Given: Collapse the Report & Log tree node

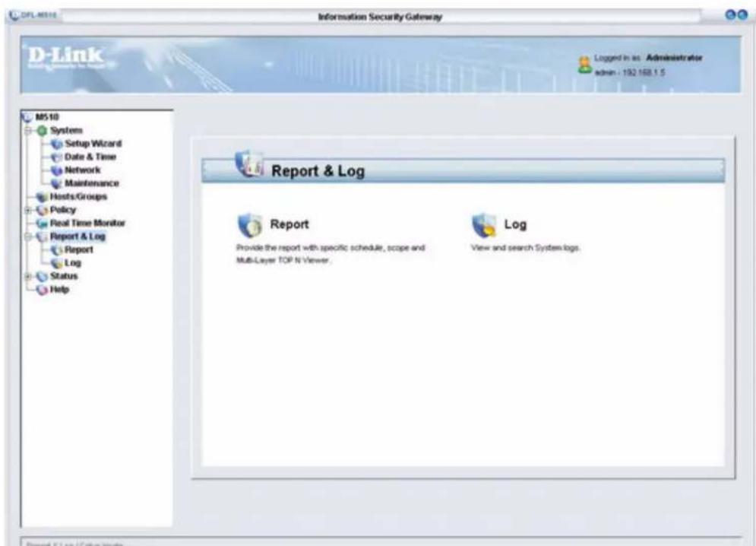Looking at the screenshot, I should (28, 236).
